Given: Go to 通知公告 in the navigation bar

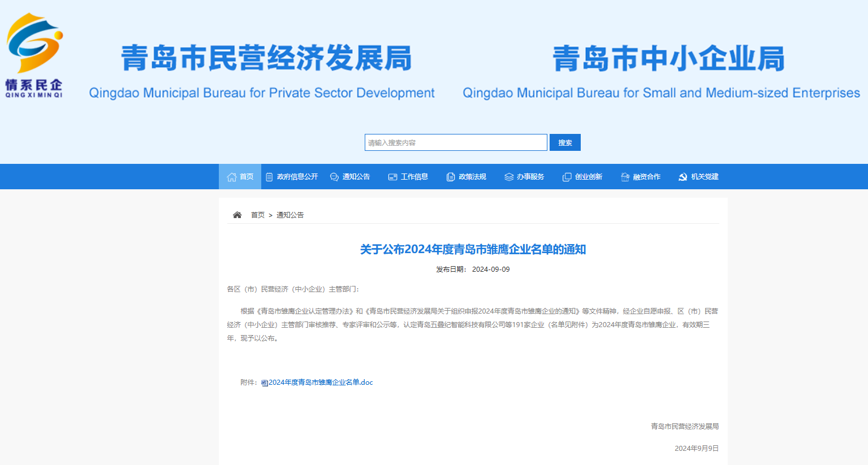Looking at the screenshot, I should pyautogui.click(x=350, y=177).
